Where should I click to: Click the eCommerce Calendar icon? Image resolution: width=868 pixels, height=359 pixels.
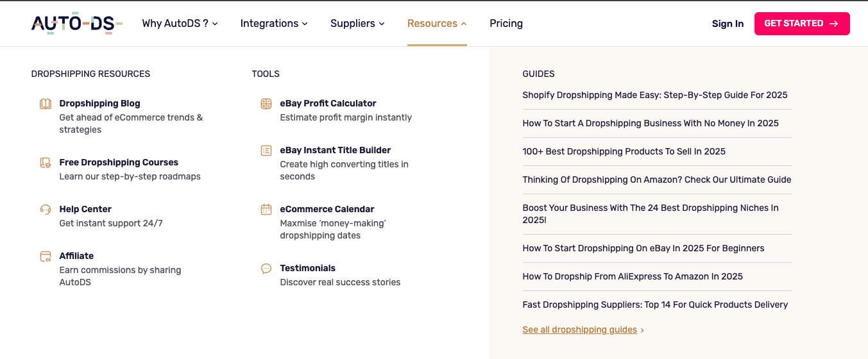(266, 210)
